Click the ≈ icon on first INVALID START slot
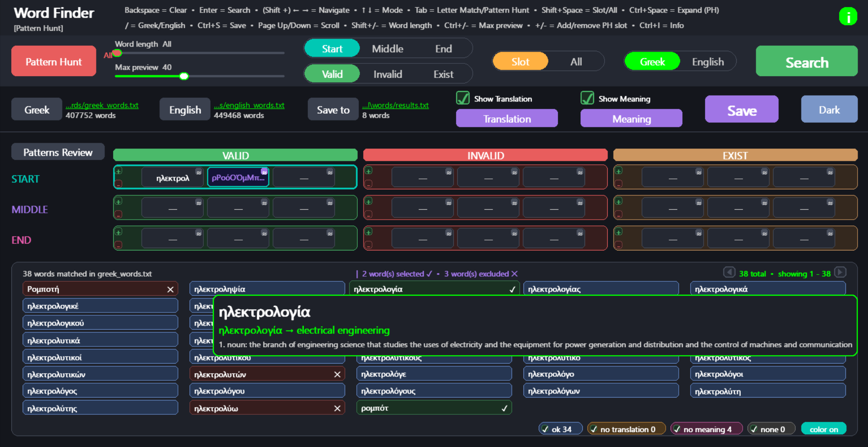Image resolution: width=868 pixels, height=447 pixels. tap(448, 172)
